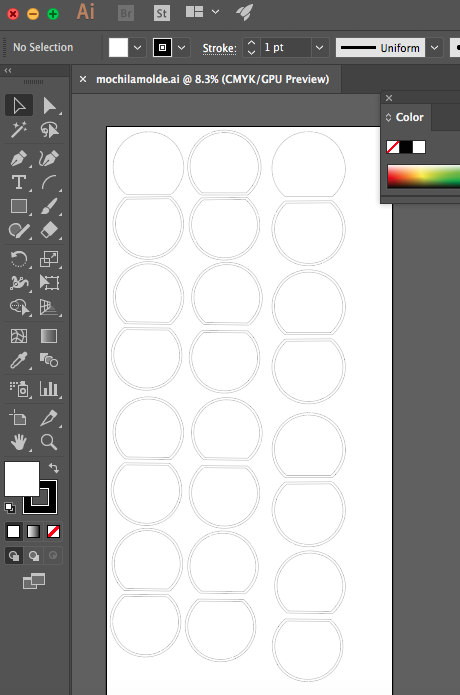The height and width of the screenshot is (695, 460).
Task: Select the Lasso tool
Action: click(49, 129)
